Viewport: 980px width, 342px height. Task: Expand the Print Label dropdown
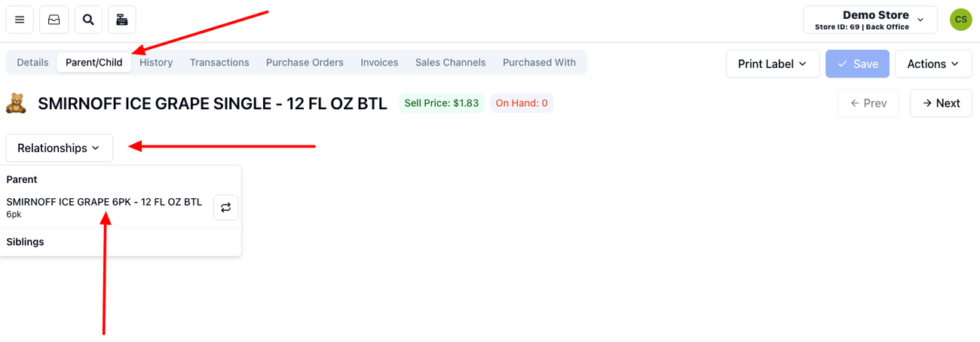[x=772, y=64]
